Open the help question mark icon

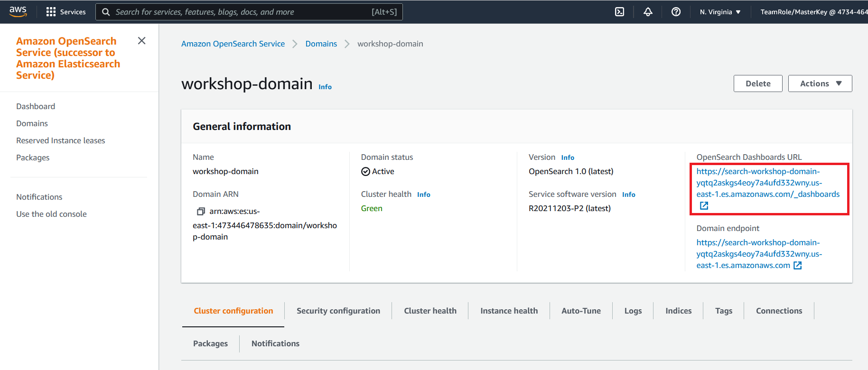(676, 12)
